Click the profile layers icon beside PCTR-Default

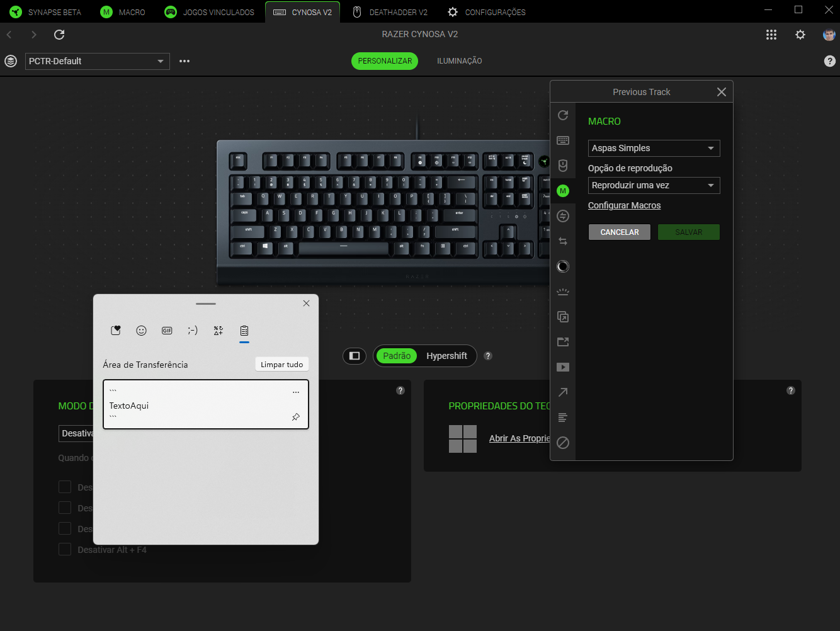point(11,61)
